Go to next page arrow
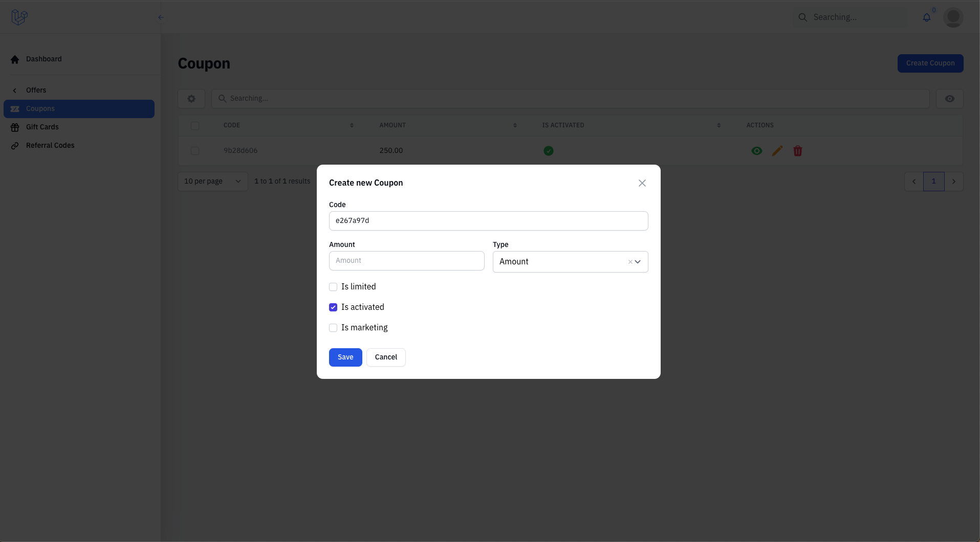Viewport: 980px width, 542px height. click(954, 182)
